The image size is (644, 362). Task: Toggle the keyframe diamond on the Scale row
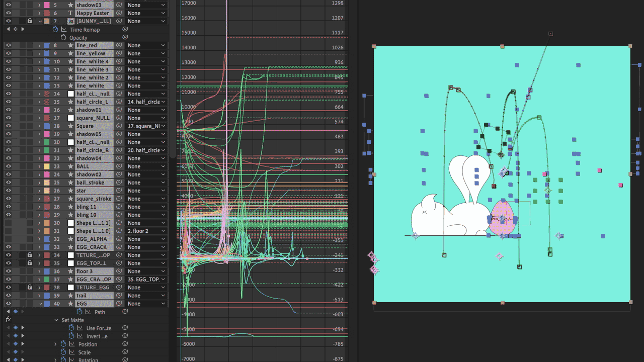click(15, 352)
